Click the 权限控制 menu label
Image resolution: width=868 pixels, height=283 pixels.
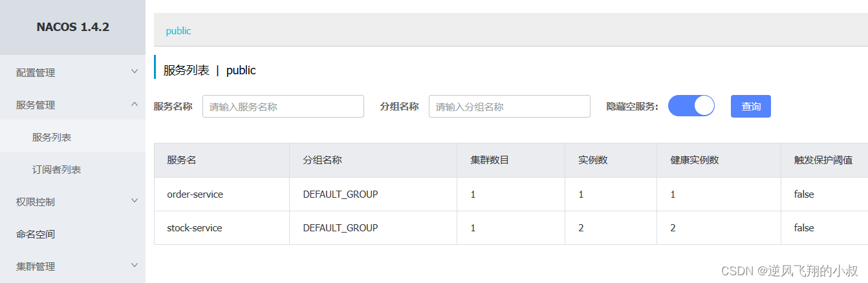click(x=36, y=202)
